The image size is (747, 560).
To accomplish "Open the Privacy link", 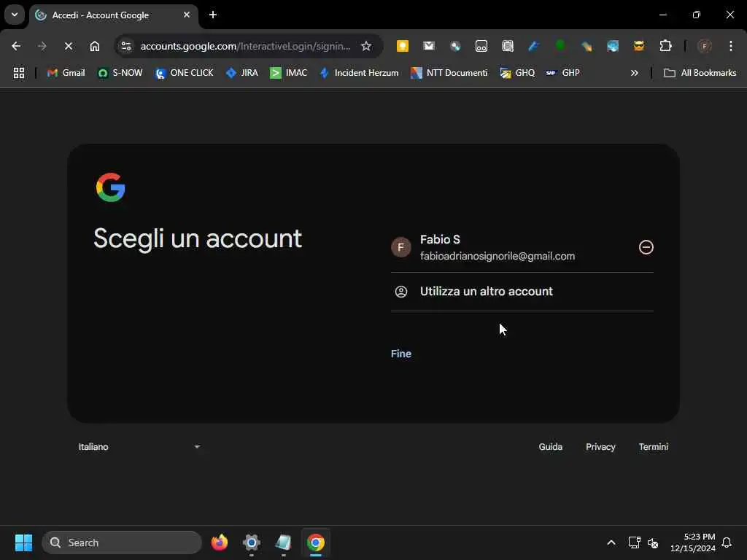I will 600,447.
